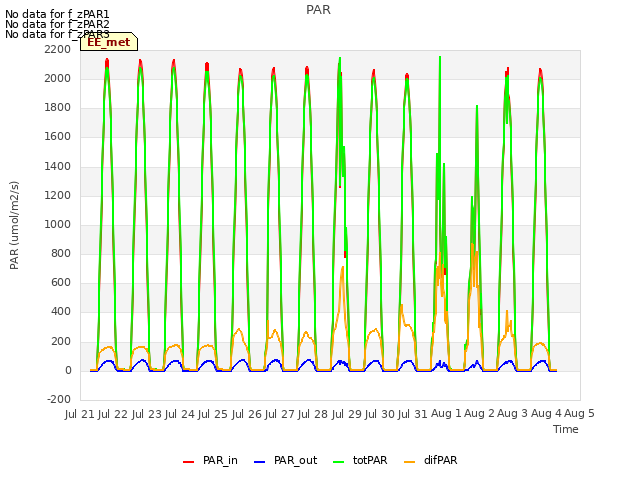Click the Aug 5 x-axis tick label

point(579,414)
